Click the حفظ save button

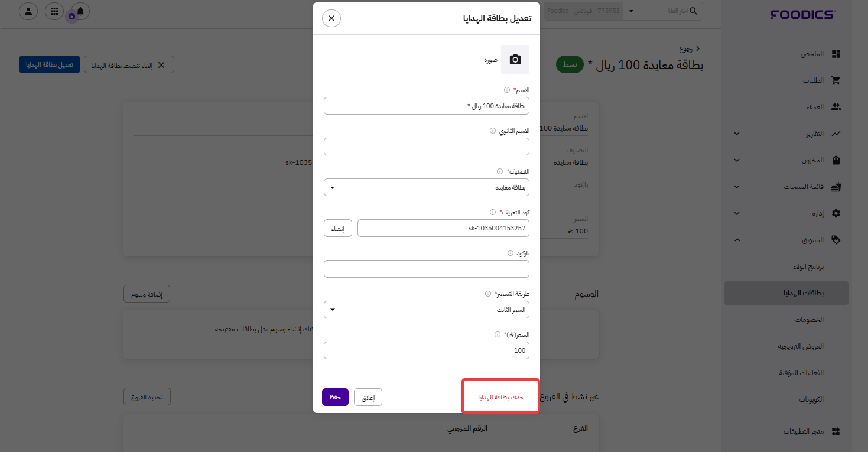(335, 397)
